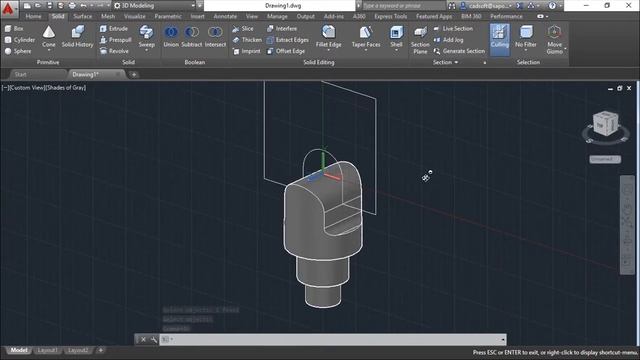Viewport: 640px width, 360px height.
Task: Open the Surface ribbon tab
Action: [x=82, y=16]
